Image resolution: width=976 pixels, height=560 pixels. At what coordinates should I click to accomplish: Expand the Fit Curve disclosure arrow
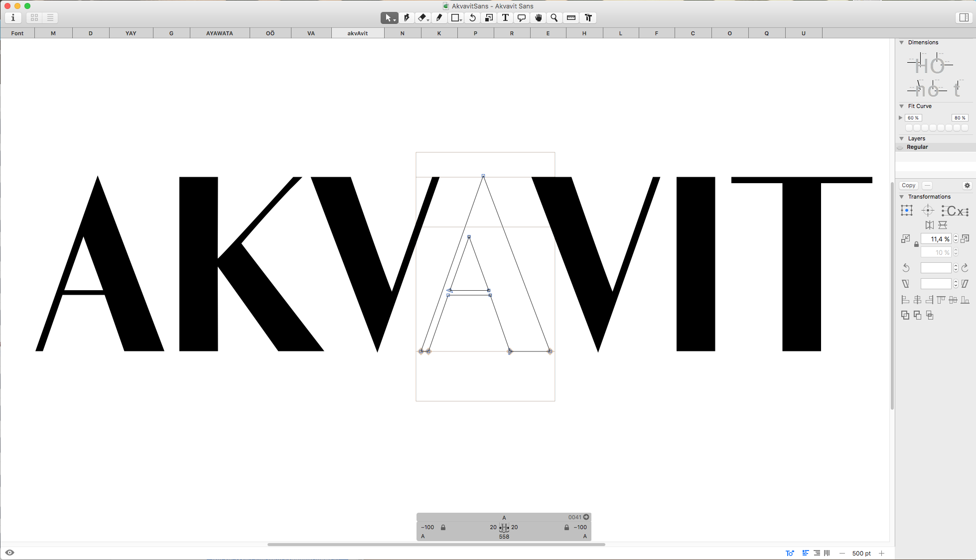tap(900, 118)
